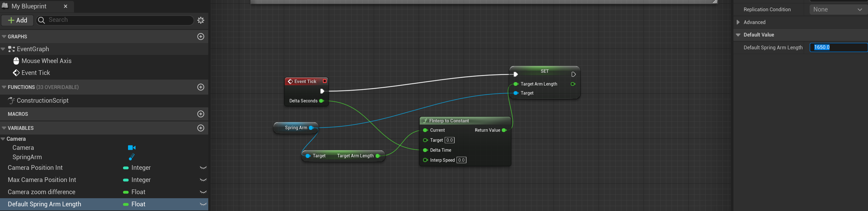Collapse the EventGraph tree node
Viewport: 868px width, 211px height.
pos(3,49)
